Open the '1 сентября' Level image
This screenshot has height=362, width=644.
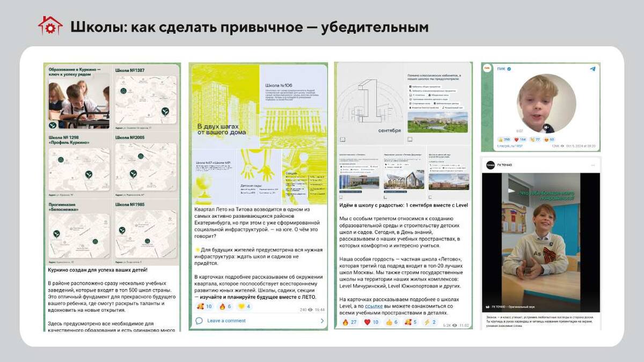pos(370,105)
